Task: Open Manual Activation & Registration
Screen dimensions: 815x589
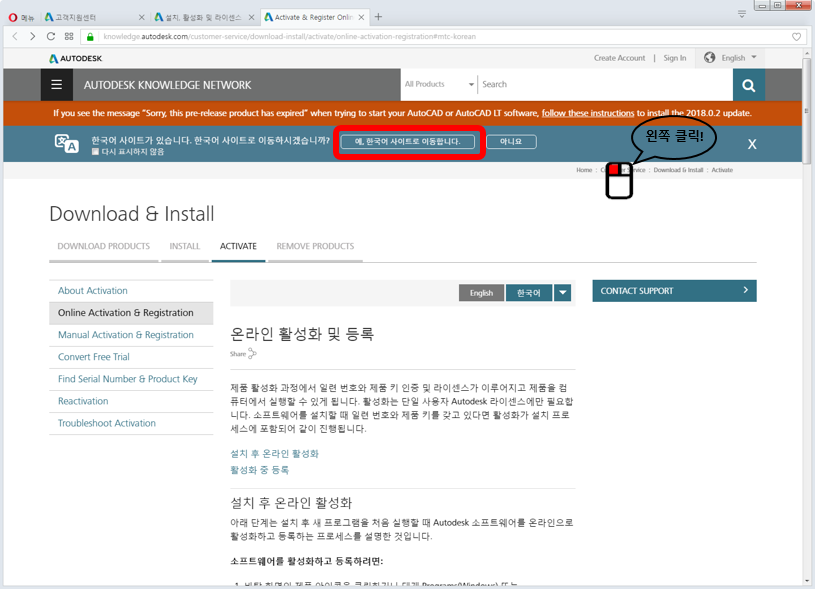Action: [x=126, y=335]
